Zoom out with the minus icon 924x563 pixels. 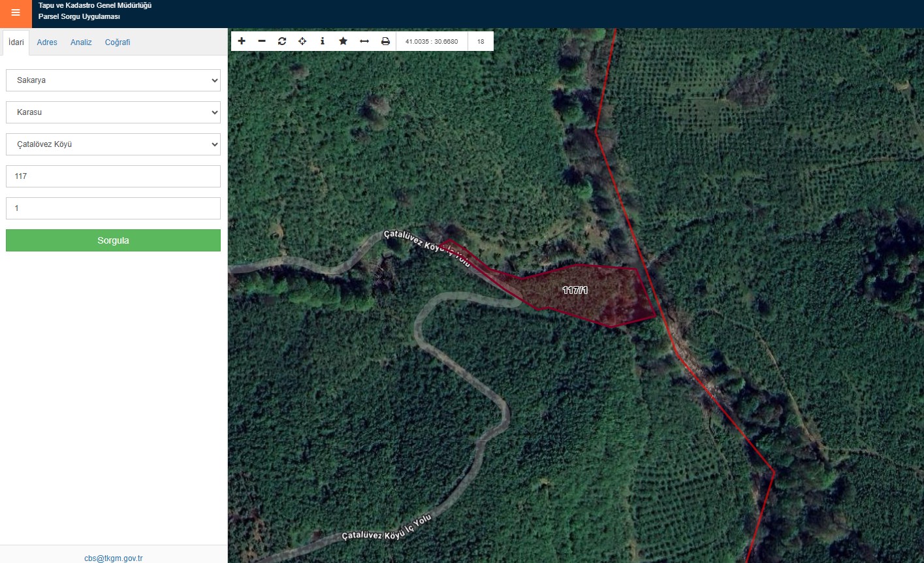[262, 41]
